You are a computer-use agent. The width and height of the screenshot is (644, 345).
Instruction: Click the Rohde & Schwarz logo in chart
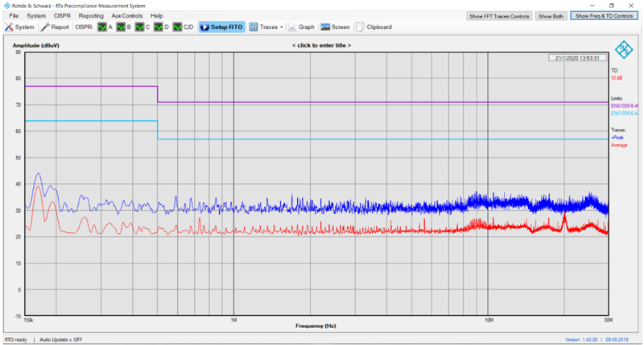tap(623, 50)
